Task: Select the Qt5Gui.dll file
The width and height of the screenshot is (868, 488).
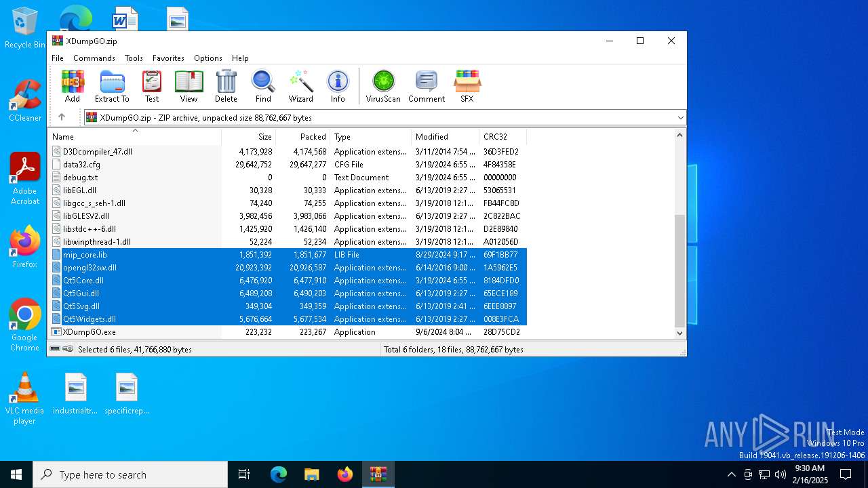Action: (288, 293)
